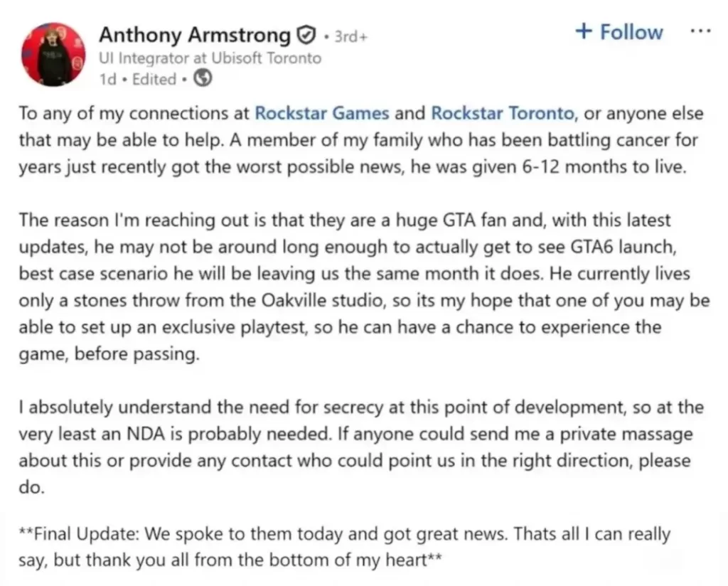Open the ellipsis more-options menu

coord(701,30)
